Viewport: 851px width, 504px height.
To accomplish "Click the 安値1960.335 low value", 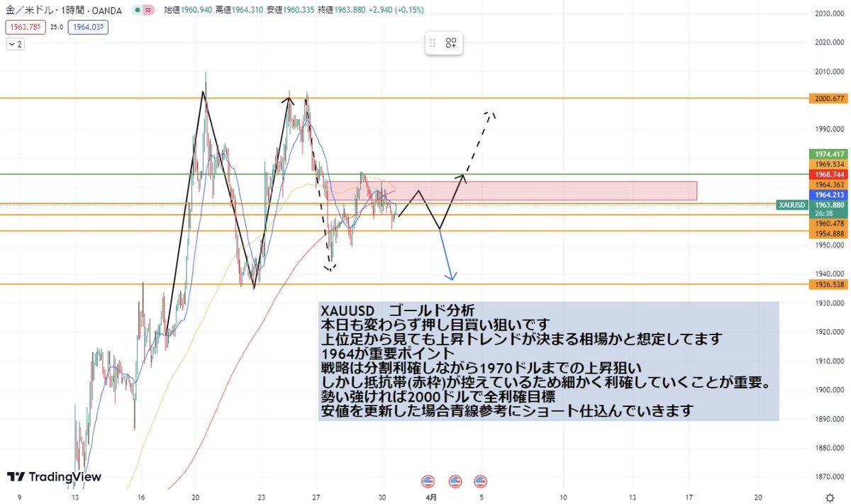I will (289, 11).
